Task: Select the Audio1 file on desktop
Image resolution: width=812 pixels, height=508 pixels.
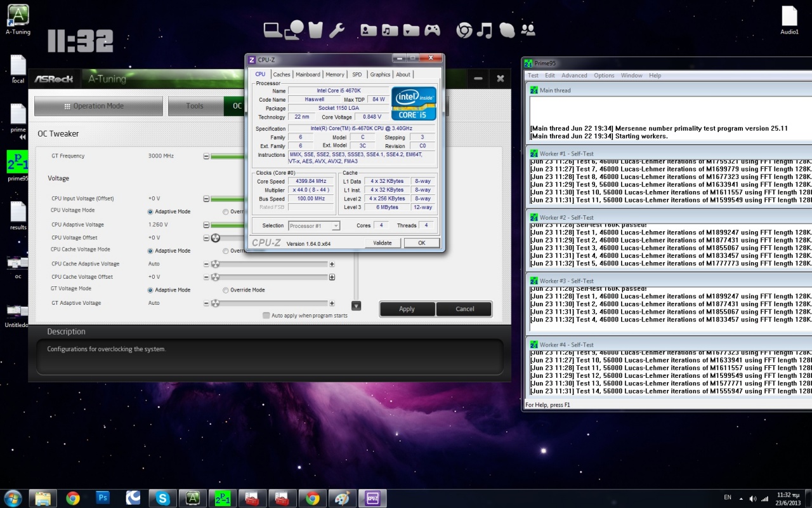Action: click(789, 20)
